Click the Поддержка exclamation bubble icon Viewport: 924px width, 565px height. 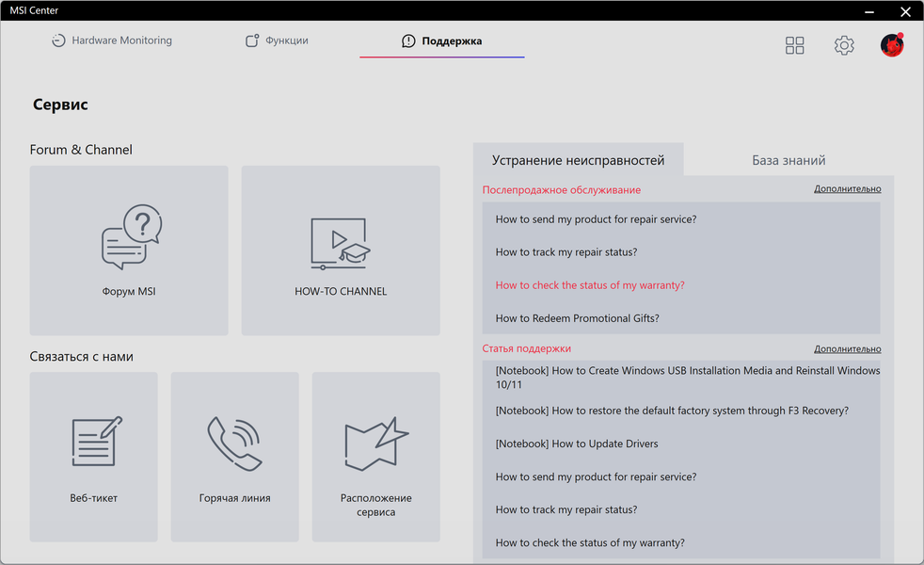[408, 40]
